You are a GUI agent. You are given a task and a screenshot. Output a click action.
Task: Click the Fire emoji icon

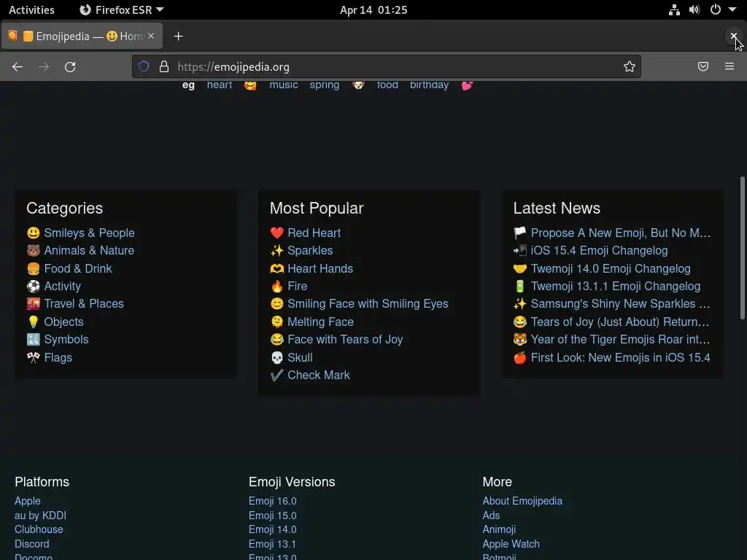click(x=276, y=286)
